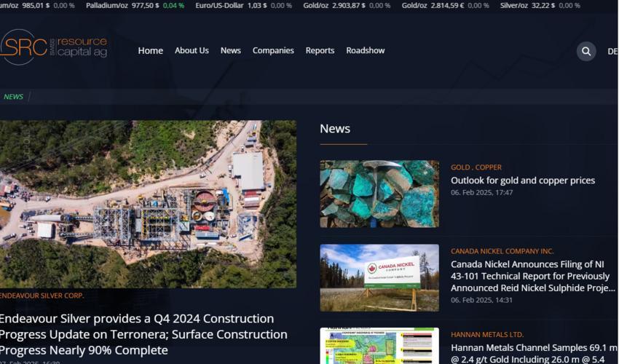The image size is (619, 364).
Task: Open Hannan Metals Channel Samples headline
Action: click(x=534, y=353)
